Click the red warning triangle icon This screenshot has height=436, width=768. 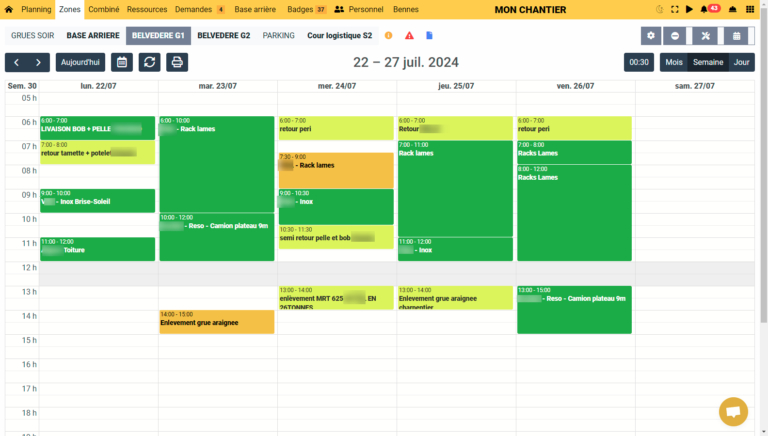[x=409, y=35]
